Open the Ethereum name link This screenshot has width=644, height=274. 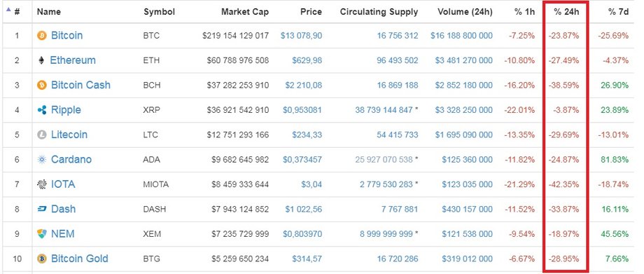click(x=73, y=60)
